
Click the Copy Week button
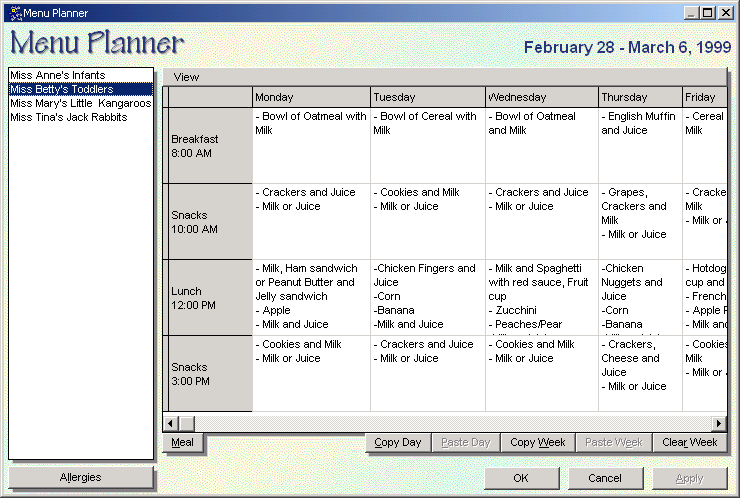[x=537, y=442]
